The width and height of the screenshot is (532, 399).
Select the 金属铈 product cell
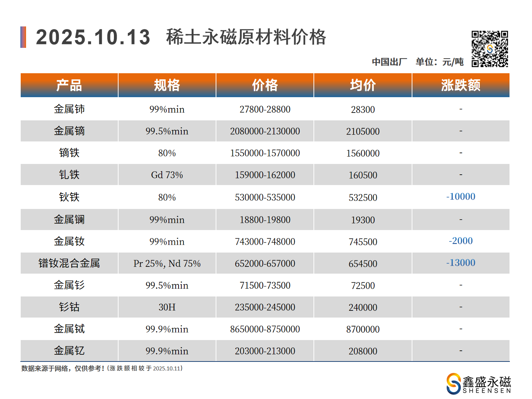click(69, 109)
